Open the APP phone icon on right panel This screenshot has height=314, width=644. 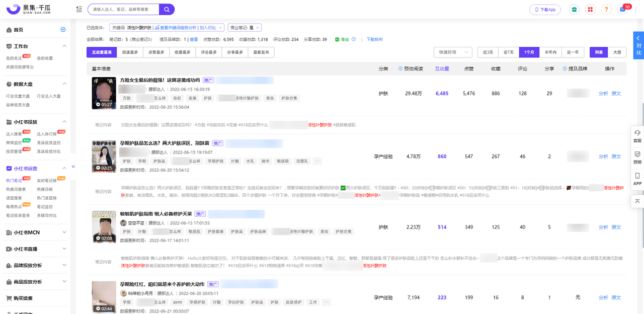tap(637, 179)
